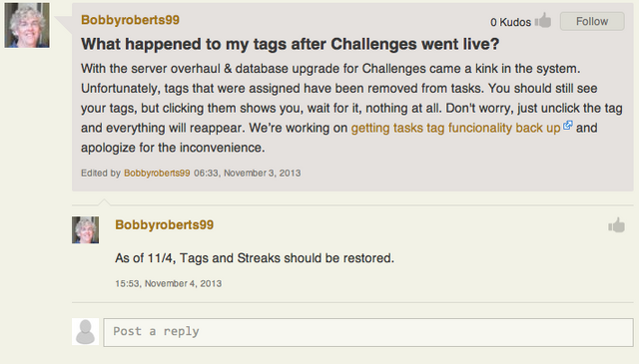This screenshot has width=639, height=364.
Task: Click the small profile photo on the reply
Action: [x=86, y=230]
